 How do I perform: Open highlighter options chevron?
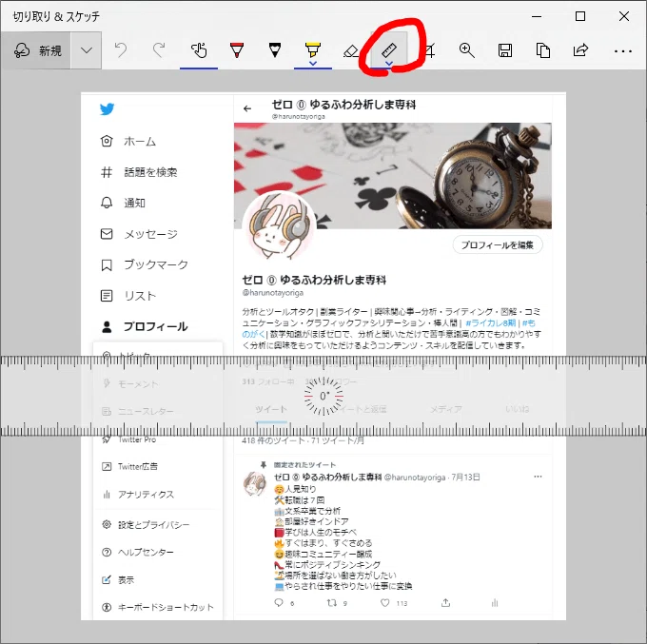tap(313, 64)
